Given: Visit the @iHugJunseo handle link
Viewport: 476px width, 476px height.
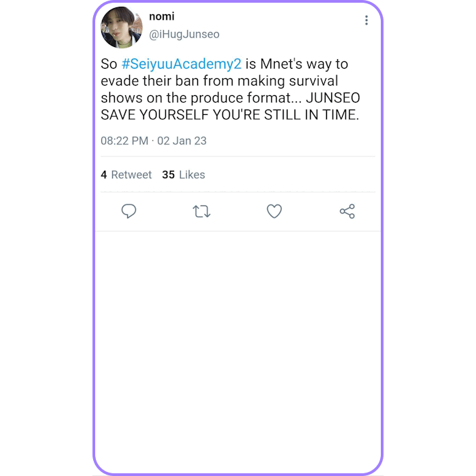Looking at the screenshot, I should click(184, 34).
